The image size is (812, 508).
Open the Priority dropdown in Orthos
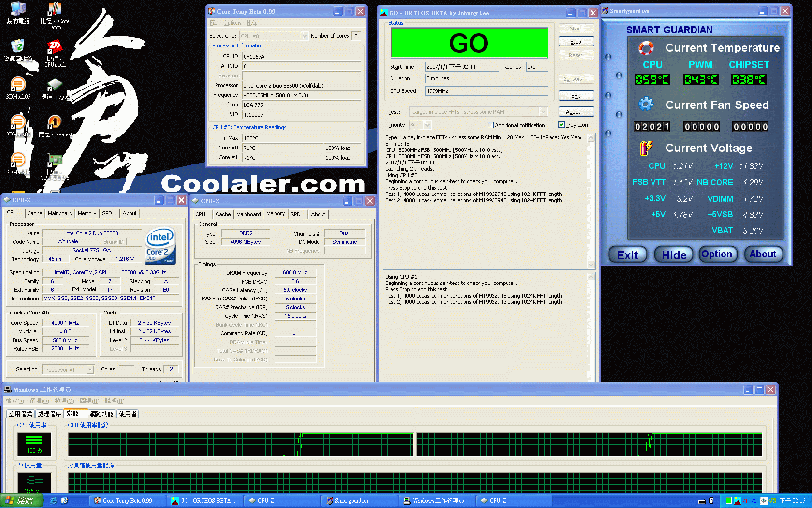click(x=427, y=125)
